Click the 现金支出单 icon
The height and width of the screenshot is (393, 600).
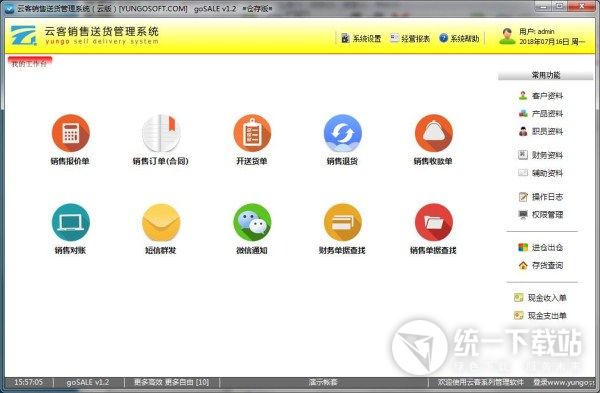[x=518, y=316]
